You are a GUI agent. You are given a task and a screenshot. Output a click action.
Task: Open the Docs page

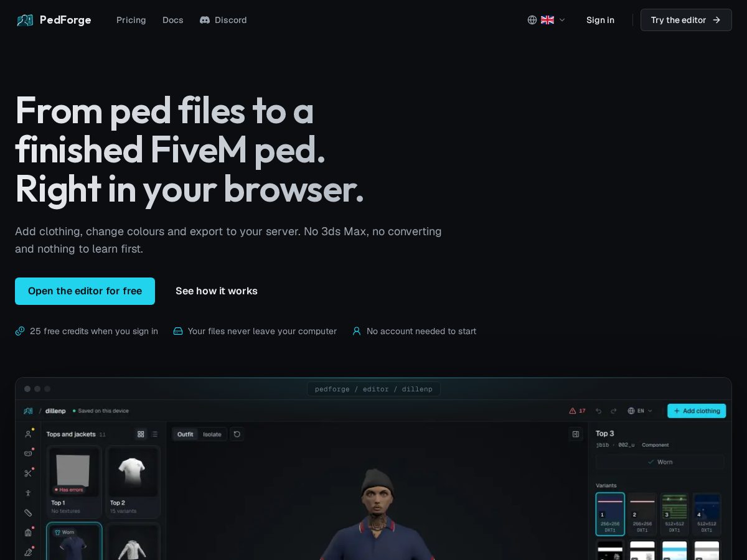[x=173, y=20]
